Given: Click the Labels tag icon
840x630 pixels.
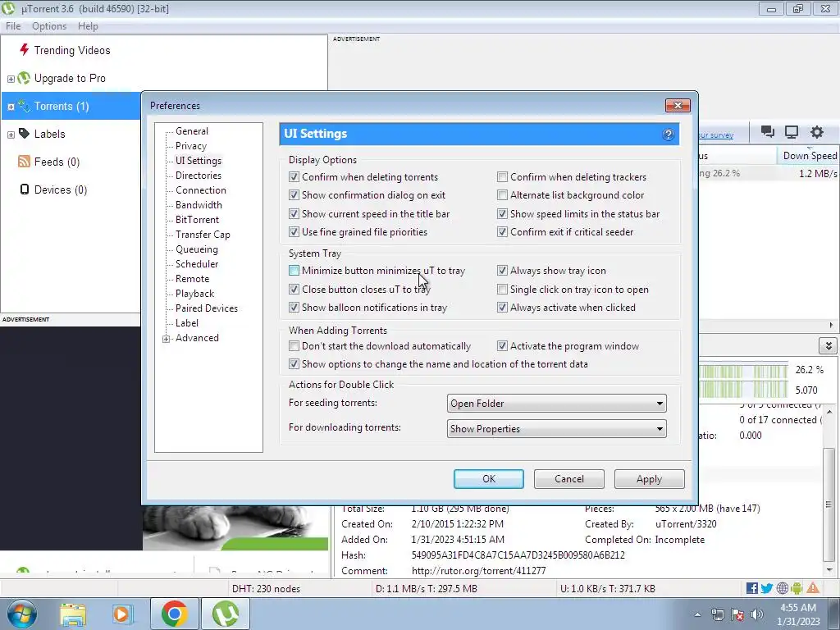Looking at the screenshot, I should click(24, 134).
